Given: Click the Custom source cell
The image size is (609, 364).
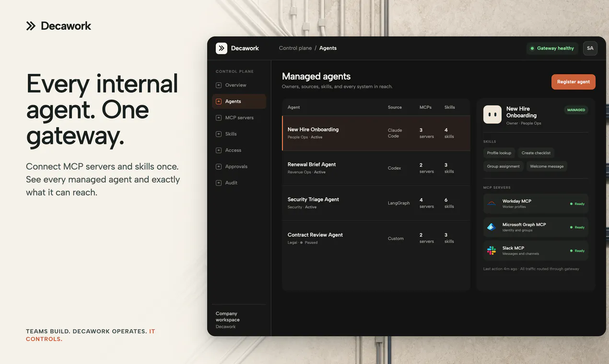Looking at the screenshot, I should [x=396, y=239].
